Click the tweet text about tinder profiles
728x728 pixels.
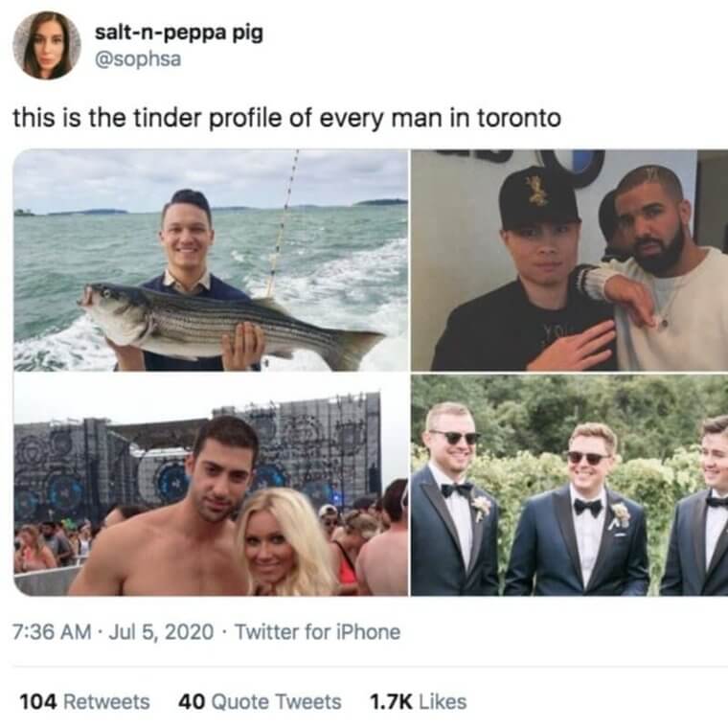tap(287, 118)
